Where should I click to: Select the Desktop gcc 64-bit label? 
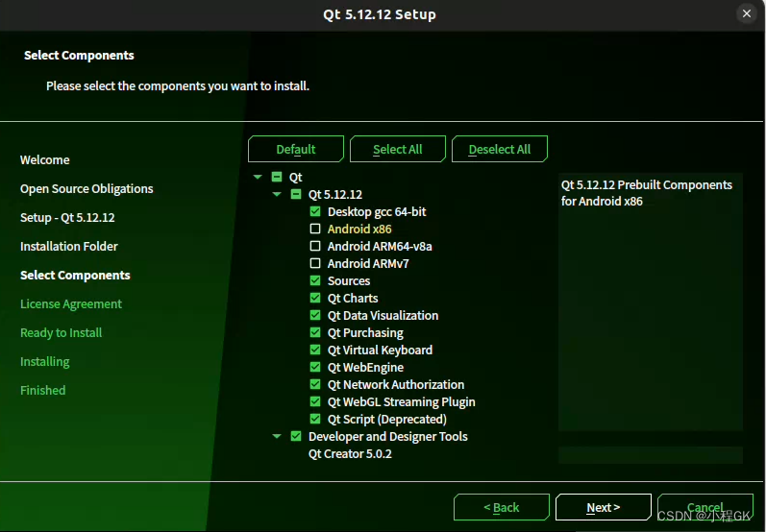pos(377,212)
